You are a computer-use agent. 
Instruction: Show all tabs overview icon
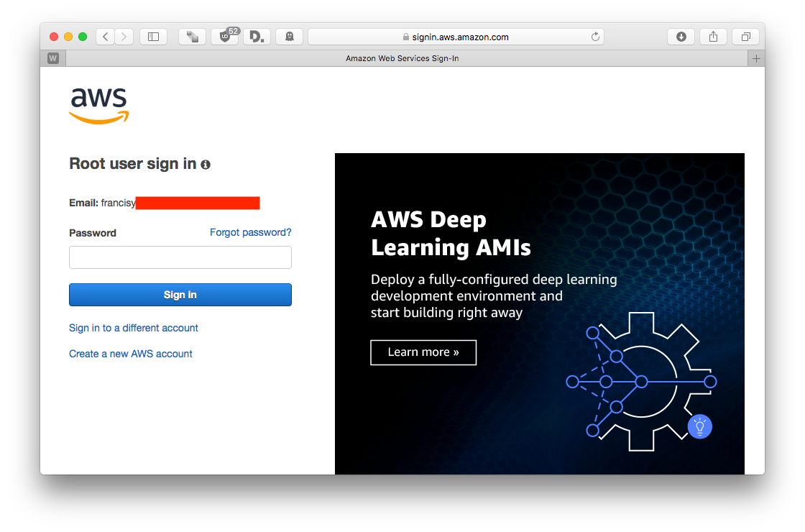tap(746, 37)
